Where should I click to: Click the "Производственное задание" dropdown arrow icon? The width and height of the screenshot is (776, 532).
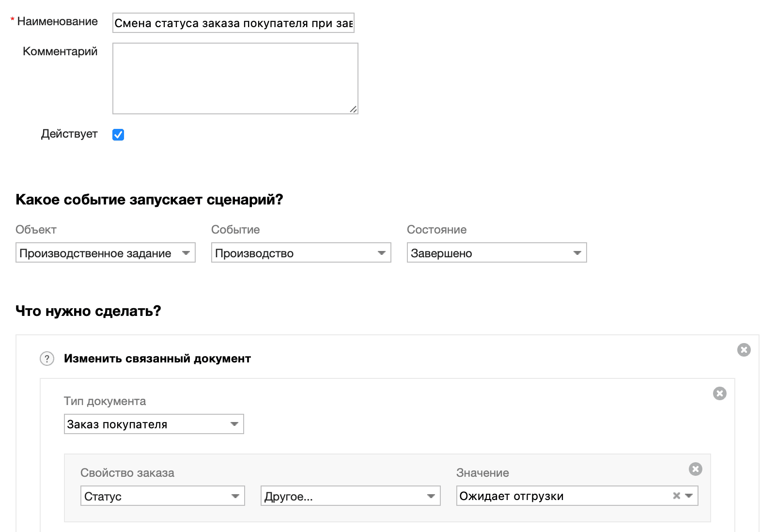[x=186, y=252]
